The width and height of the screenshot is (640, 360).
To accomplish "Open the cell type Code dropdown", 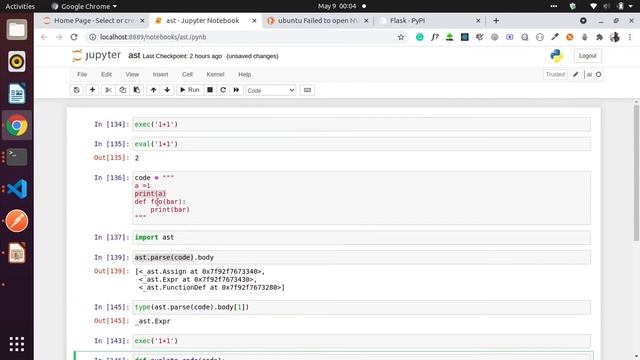I will (x=271, y=90).
